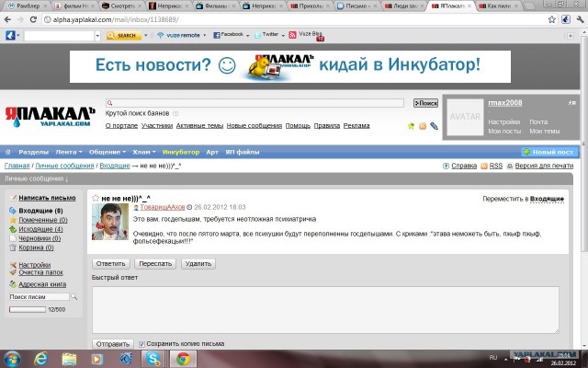Open mail Настройки in sidebar
This screenshot has height=368, width=588.
(x=34, y=265)
